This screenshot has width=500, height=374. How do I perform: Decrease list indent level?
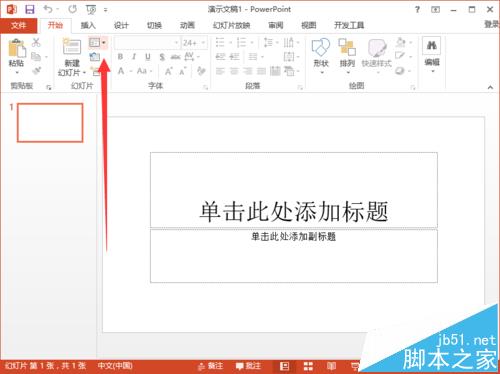click(x=220, y=57)
